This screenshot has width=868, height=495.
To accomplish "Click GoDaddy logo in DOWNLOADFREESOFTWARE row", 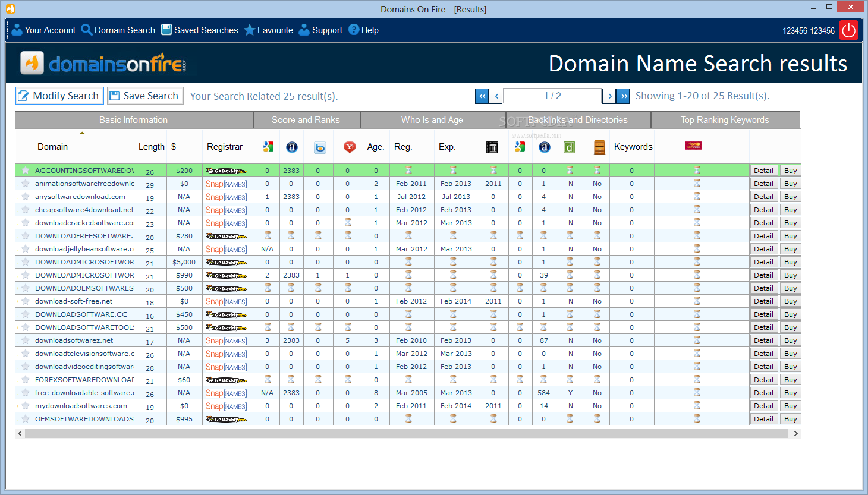I will 227,236.
